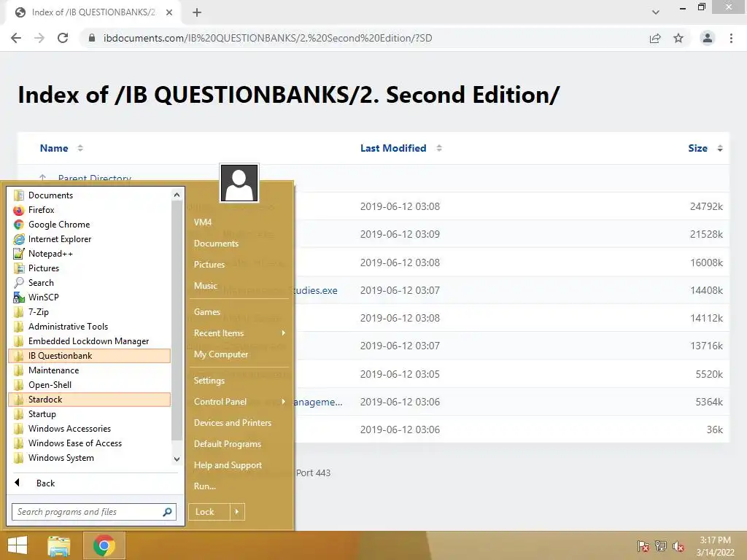Sort the listing by Name
This screenshot has height=560, width=747.
click(54, 148)
